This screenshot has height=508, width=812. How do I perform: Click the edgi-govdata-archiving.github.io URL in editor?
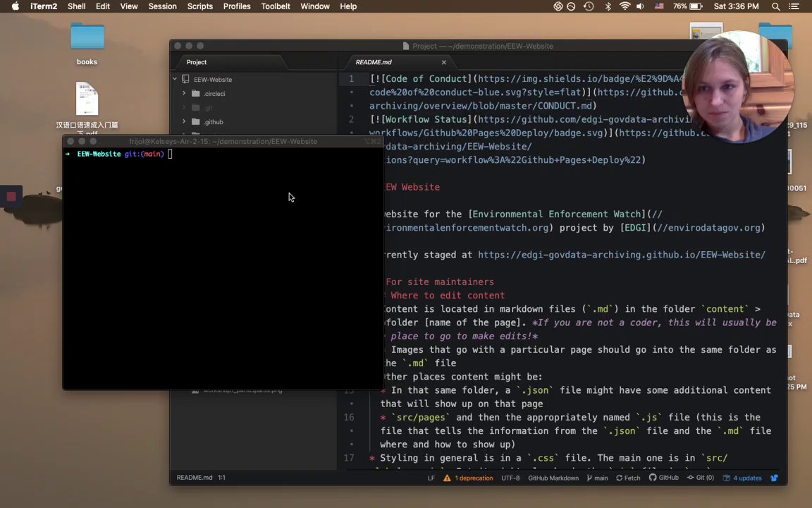tap(622, 255)
